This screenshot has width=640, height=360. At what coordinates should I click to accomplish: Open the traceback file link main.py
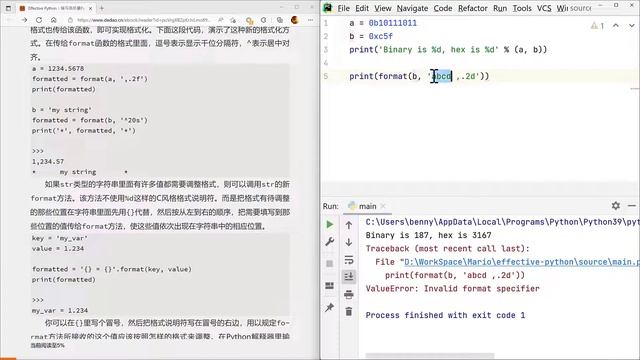pyautogui.click(x=522, y=262)
